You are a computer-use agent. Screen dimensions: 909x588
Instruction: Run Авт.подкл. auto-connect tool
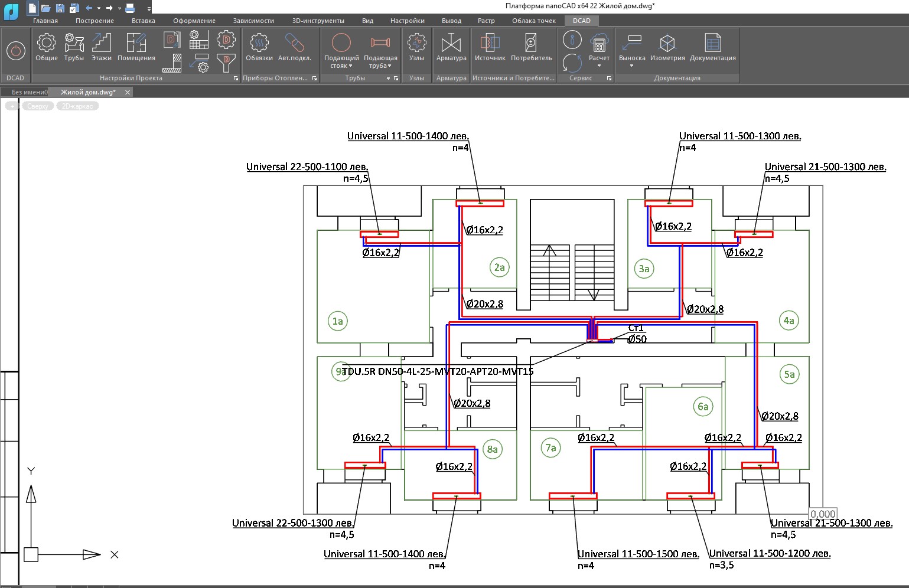294,47
